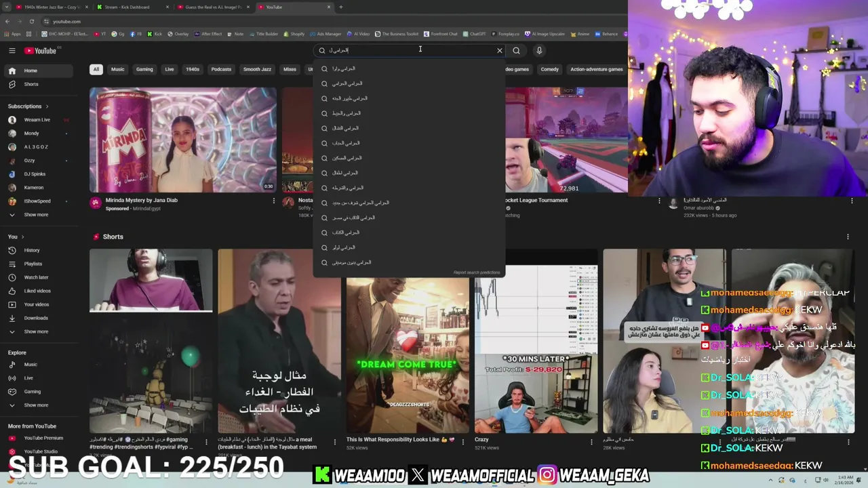Reload the page in the browser toolbar
Screen dimensions: 868x488
[31, 22]
